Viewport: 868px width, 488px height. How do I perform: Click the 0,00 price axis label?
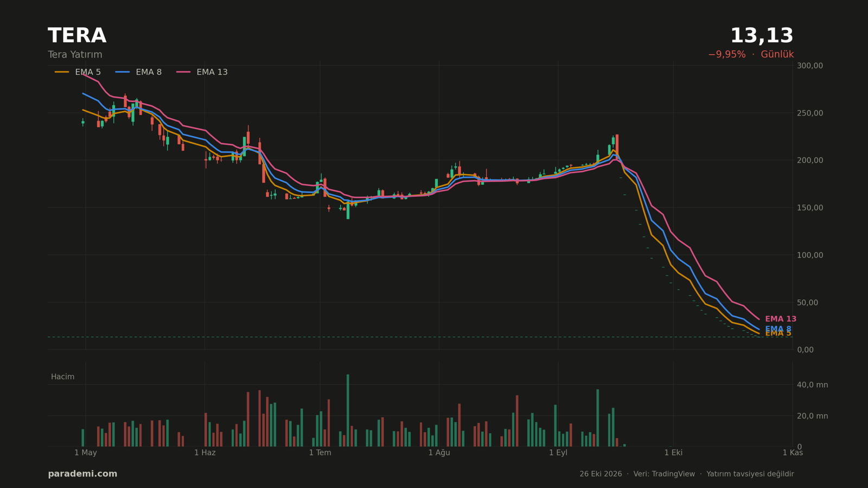pyautogui.click(x=806, y=350)
